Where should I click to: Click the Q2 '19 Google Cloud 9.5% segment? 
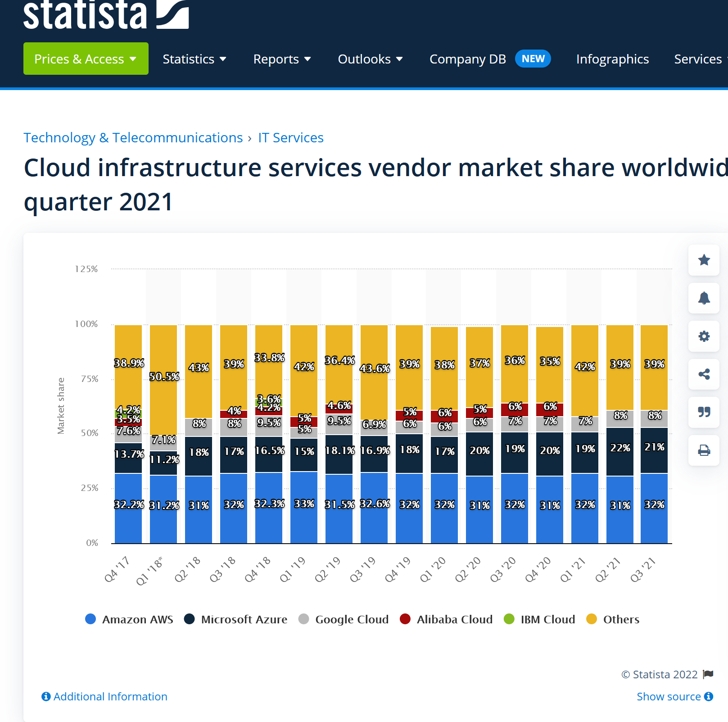[339, 424]
